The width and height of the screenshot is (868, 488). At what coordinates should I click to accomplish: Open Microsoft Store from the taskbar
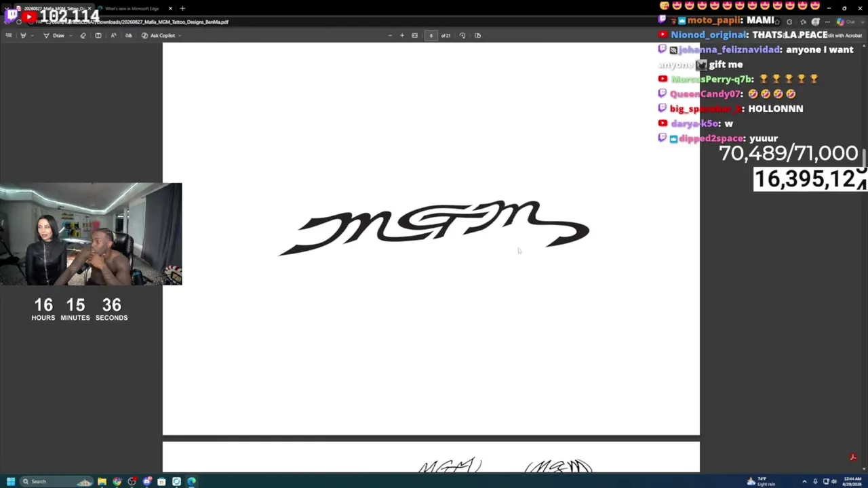[x=161, y=481]
